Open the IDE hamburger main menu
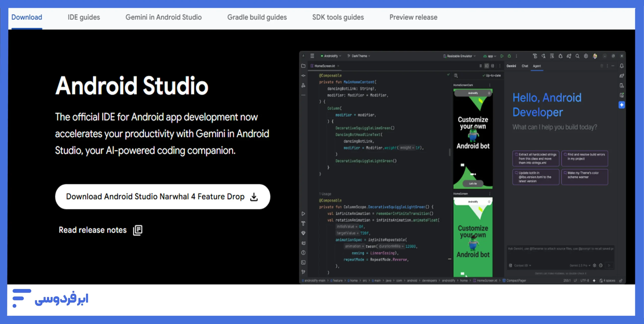Screen dimensions: 644x324 pyautogui.click(x=312, y=56)
